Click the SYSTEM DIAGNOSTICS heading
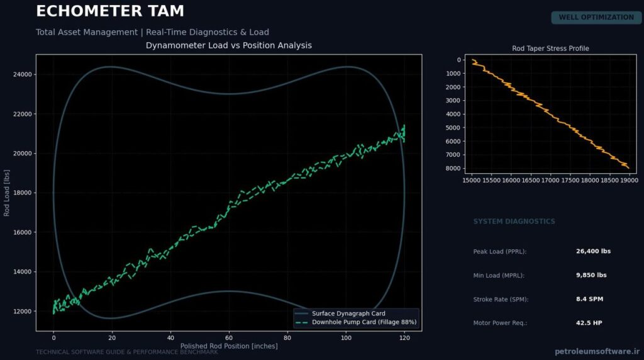This screenshot has width=644, height=360. 514,222
